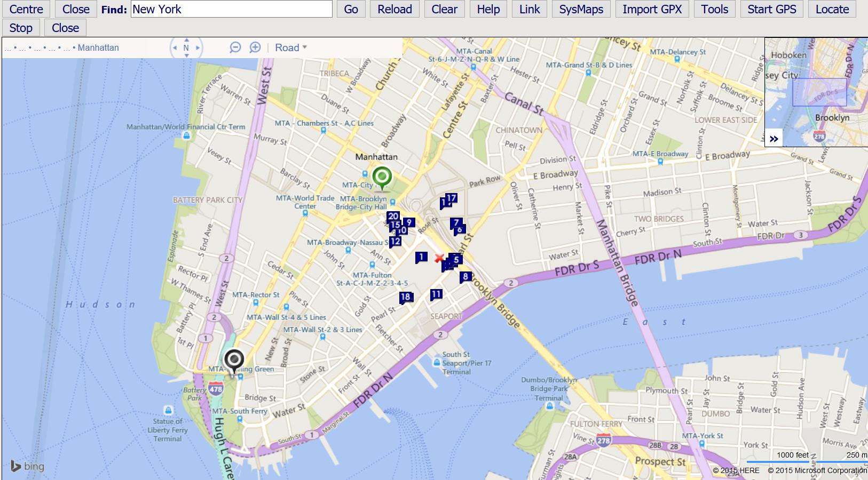Viewport: 868px width, 480px height.
Task: Click the South St Seaport/Pier 17 ferry icon
Action: (437, 363)
